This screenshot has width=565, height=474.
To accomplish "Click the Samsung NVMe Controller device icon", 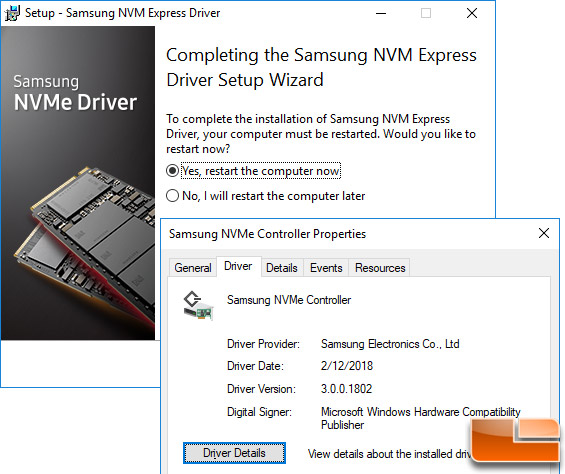I will pos(198,306).
